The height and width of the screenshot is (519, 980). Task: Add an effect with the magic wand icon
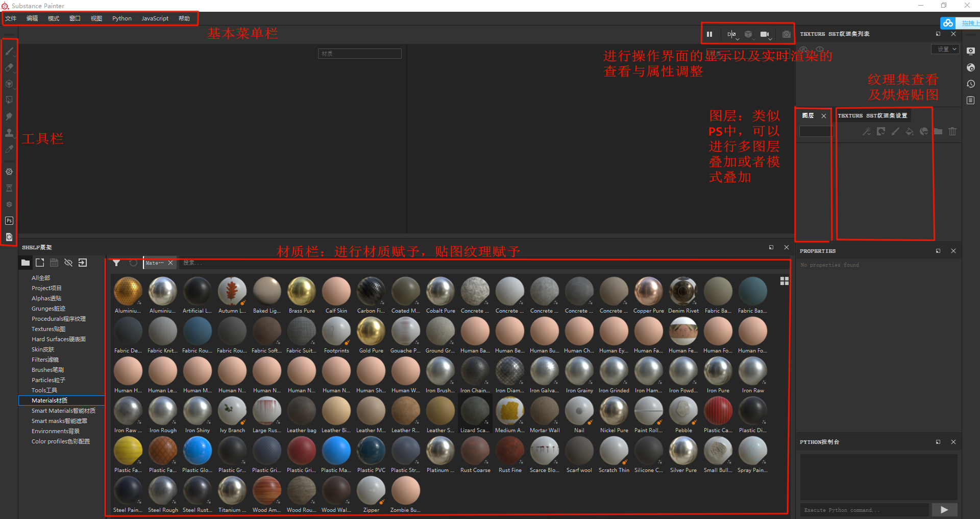tap(867, 131)
